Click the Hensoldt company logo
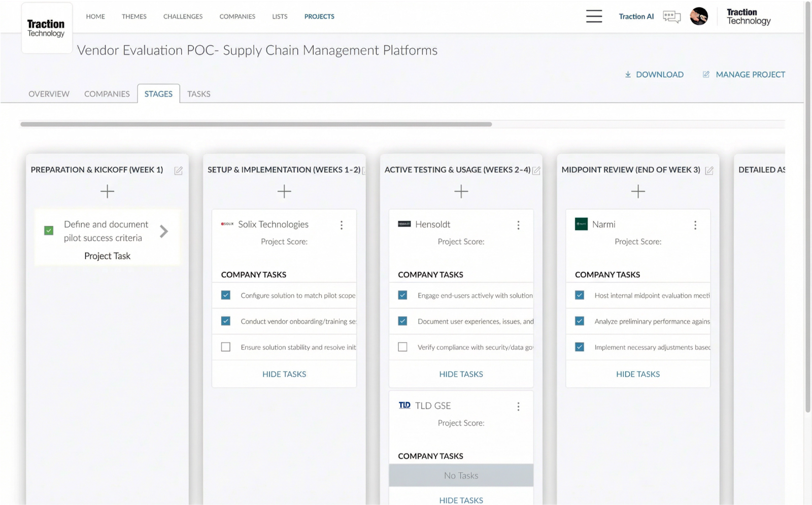Image resolution: width=812 pixels, height=505 pixels. click(x=404, y=224)
